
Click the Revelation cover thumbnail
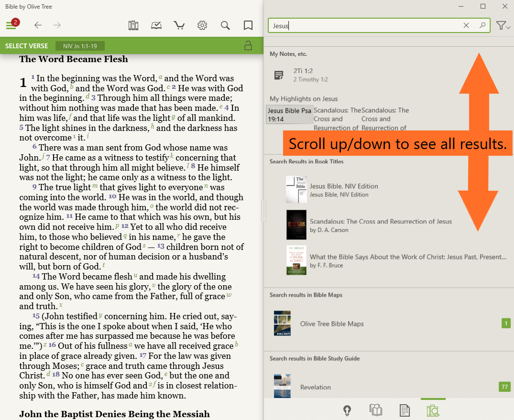tap(282, 386)
